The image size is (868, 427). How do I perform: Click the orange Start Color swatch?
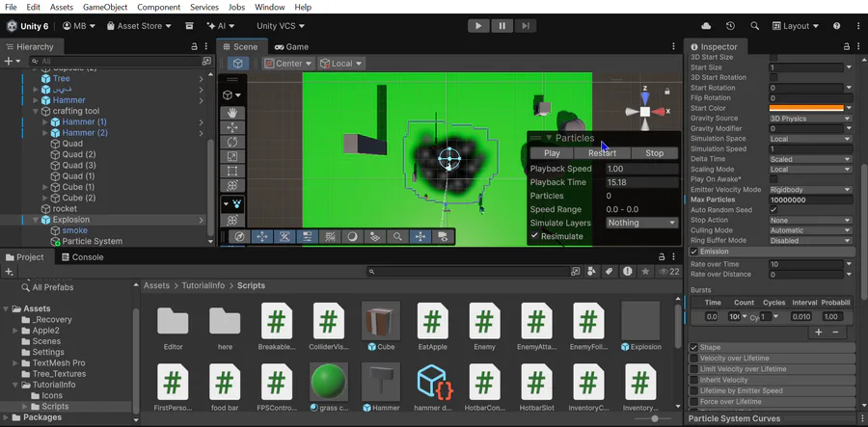tap(806, 108)
